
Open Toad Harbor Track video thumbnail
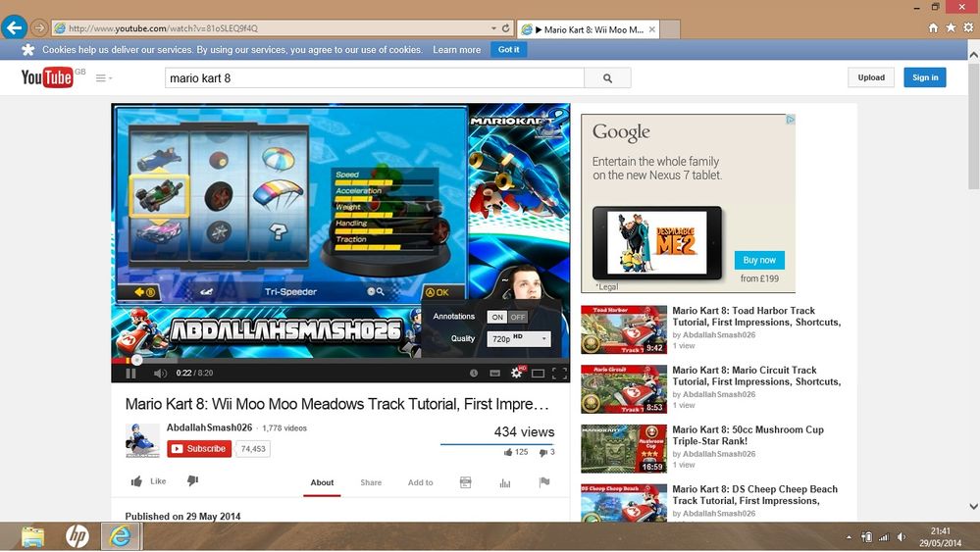click(624, 329)
